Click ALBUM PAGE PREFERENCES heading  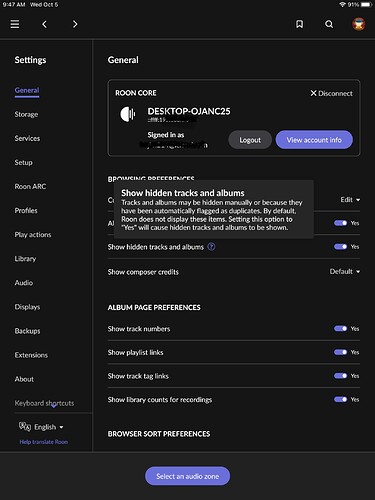(x=154, y=307)
